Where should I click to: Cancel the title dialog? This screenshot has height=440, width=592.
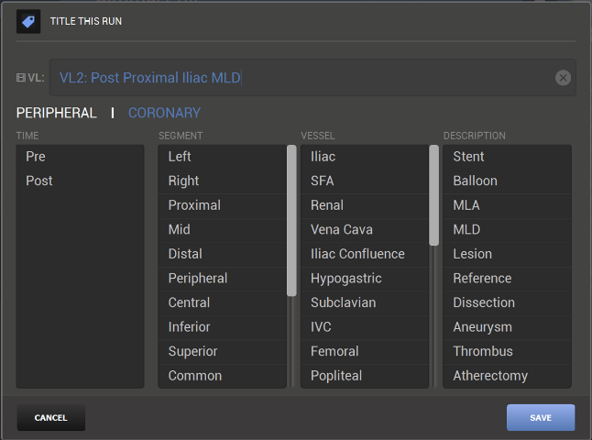(x=51, y=418)
